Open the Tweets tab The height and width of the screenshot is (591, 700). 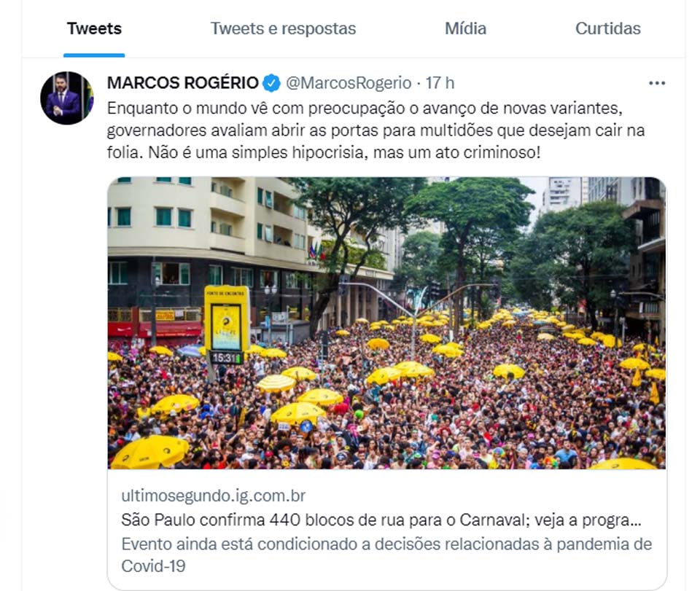(94, 28)
